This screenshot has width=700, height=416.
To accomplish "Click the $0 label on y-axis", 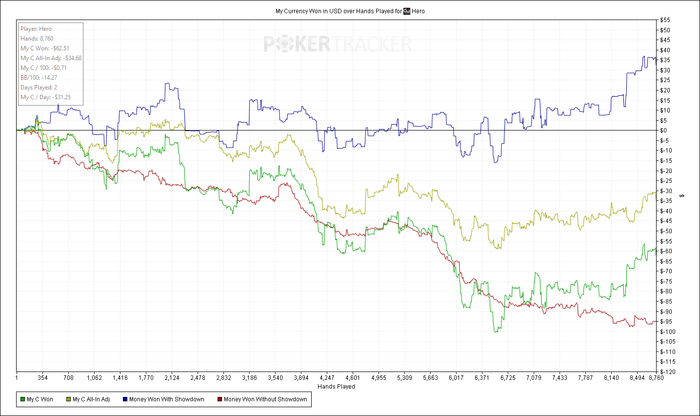I will (663, 130).
